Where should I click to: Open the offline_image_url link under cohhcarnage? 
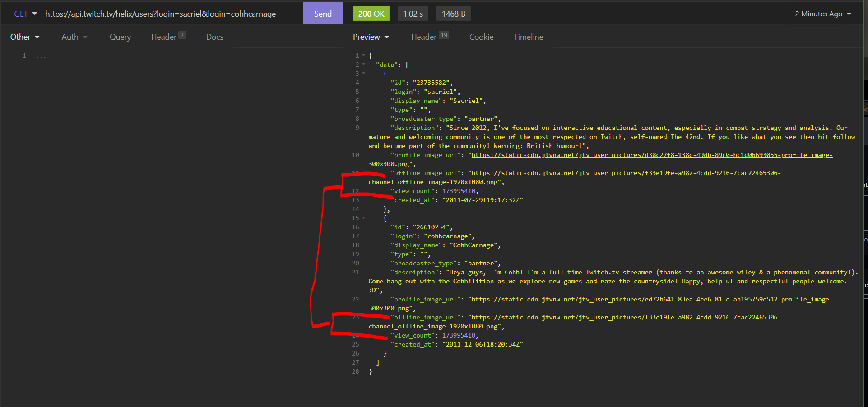click(x=626, y=317)
